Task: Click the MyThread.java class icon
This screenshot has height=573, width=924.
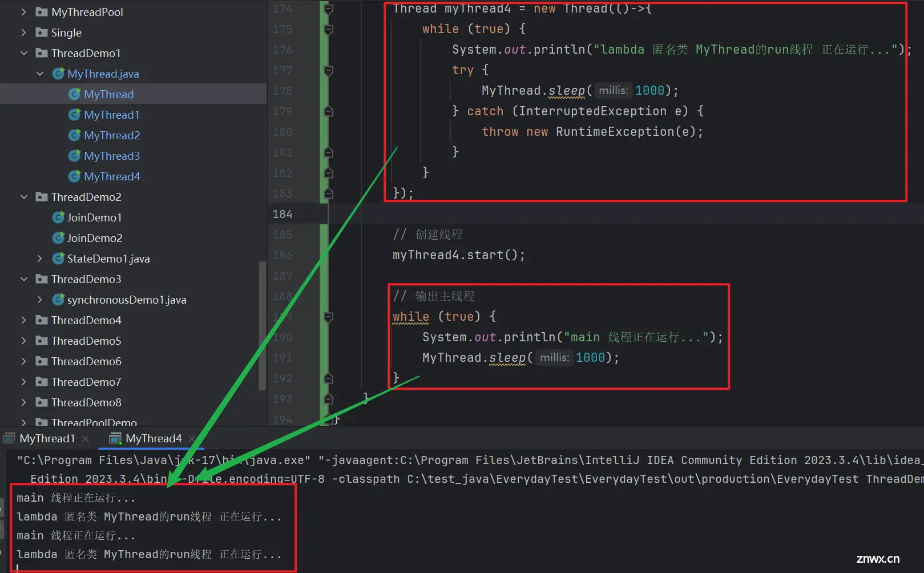Action: point(58,74)
